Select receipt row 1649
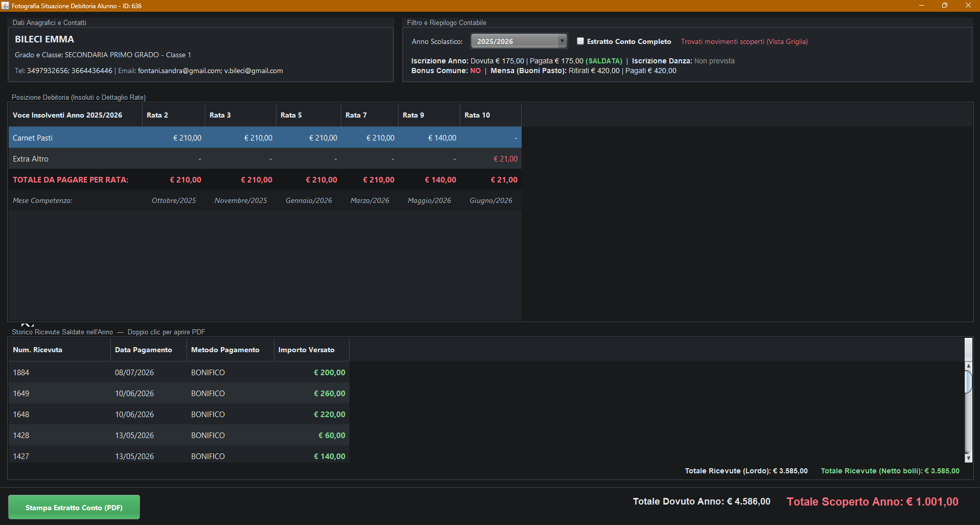The width and height of the screenshot is (980, 525). point(179,393)
